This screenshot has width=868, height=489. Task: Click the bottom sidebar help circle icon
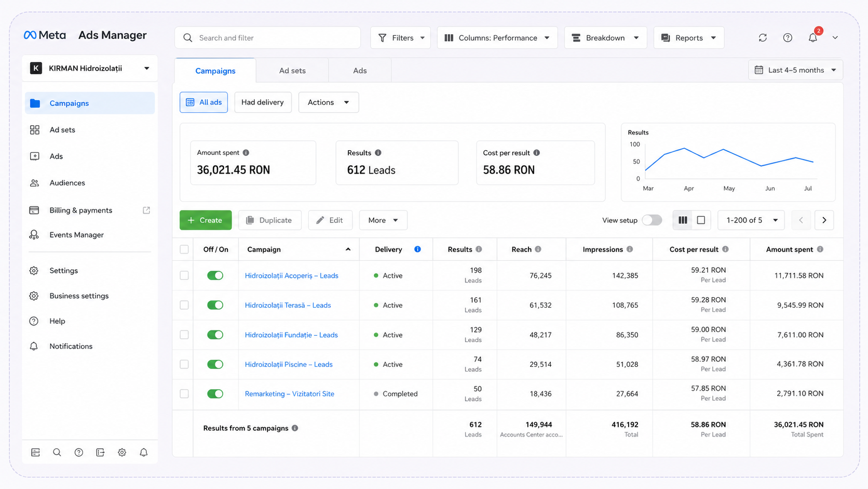[x=79, y=453]
